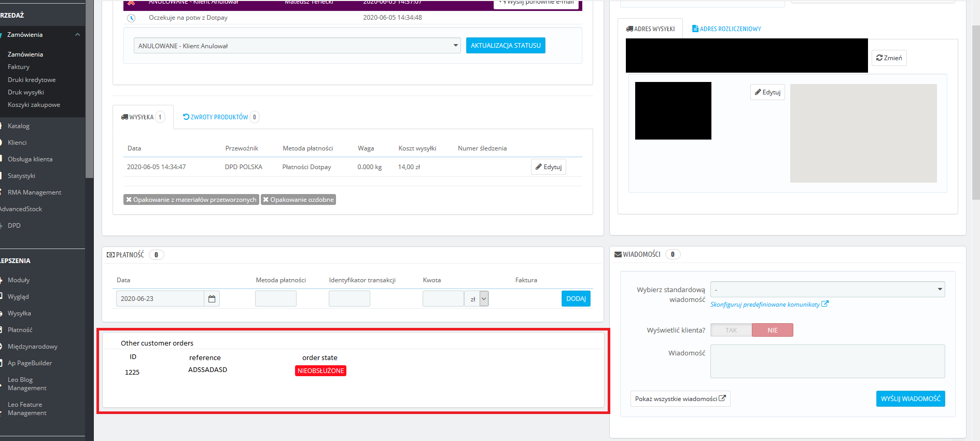This screenshot has width=980, height=441.
Task: Click carrier name DPD POLSKA
Action: [244, 167]
